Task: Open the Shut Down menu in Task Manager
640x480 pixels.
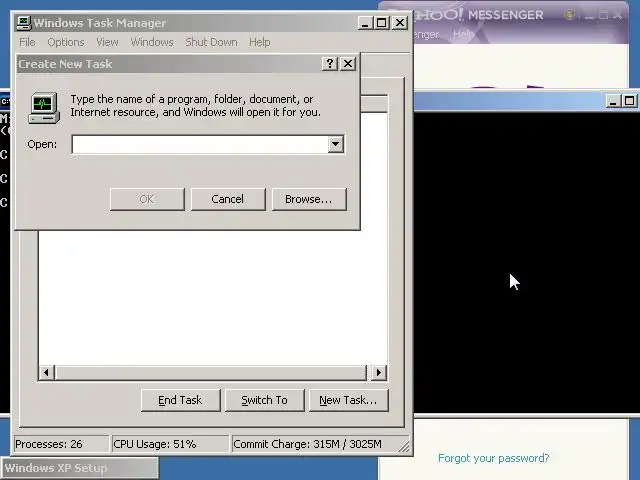Action: (211, 42)
